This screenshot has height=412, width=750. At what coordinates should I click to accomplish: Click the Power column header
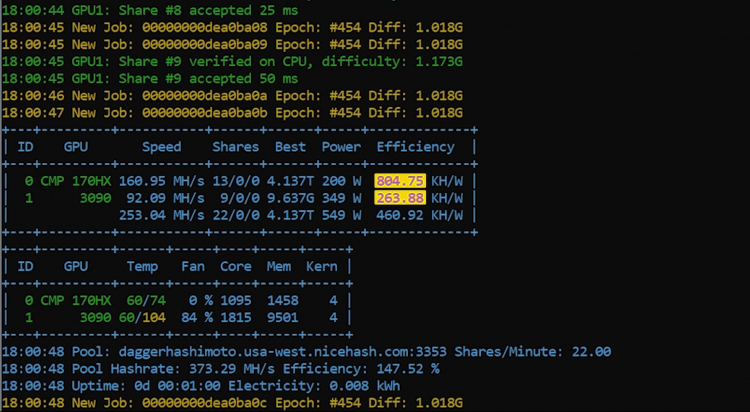341,147
